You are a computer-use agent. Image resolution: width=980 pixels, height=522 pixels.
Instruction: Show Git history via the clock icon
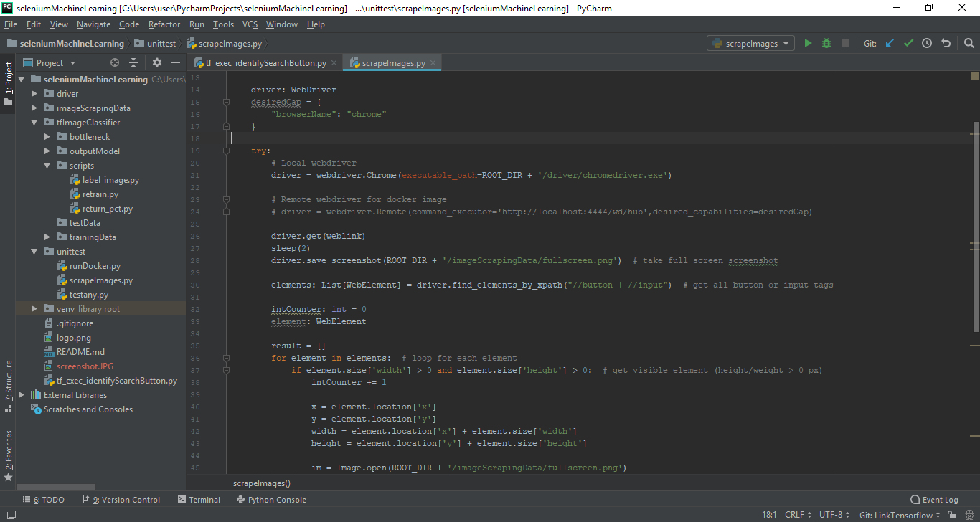(927, 43)
